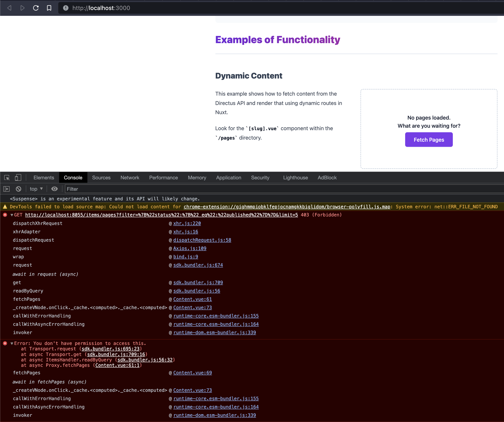Open the Sources tab
The height and width of the screenshot is (422, 504).
[x=101, y=178]
